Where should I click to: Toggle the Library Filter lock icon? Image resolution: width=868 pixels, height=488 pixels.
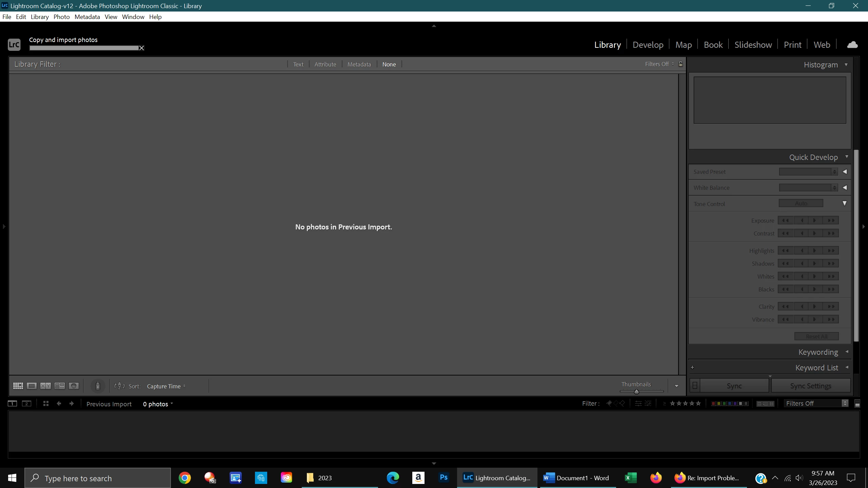click(x=680, y=64)
